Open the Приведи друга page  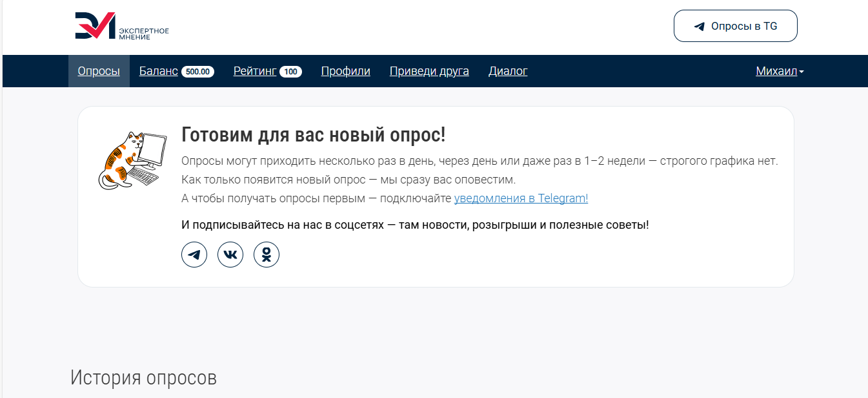pos(429,71)
